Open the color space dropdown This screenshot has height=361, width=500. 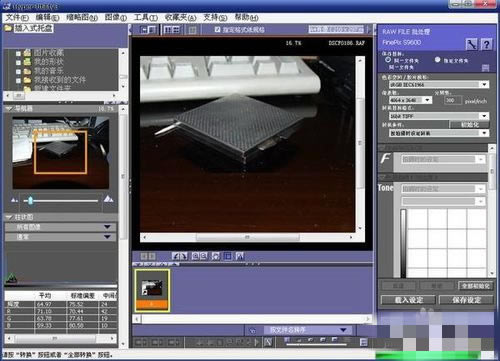point(439,85)
